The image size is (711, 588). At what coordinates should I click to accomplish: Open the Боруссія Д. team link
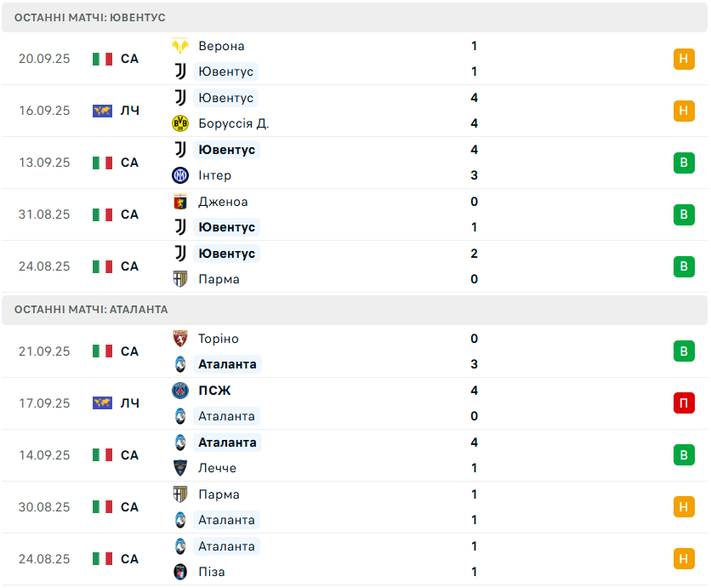(233, 123)
